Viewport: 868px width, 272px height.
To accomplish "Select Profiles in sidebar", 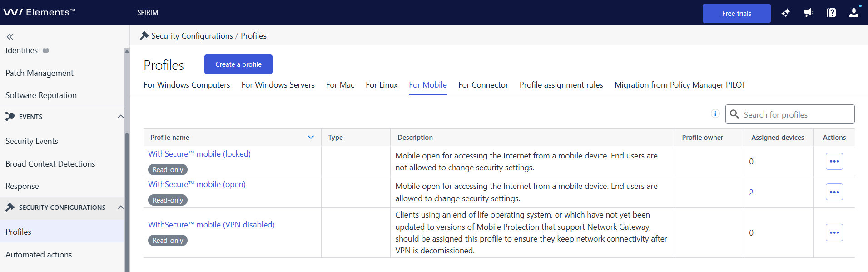I will click(62, 232).
